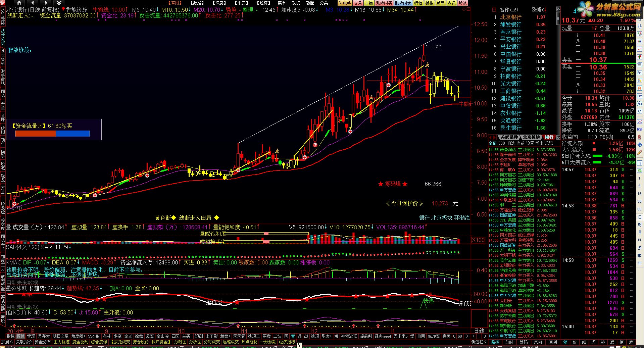Click the 日线 period selector

point(479,331)
